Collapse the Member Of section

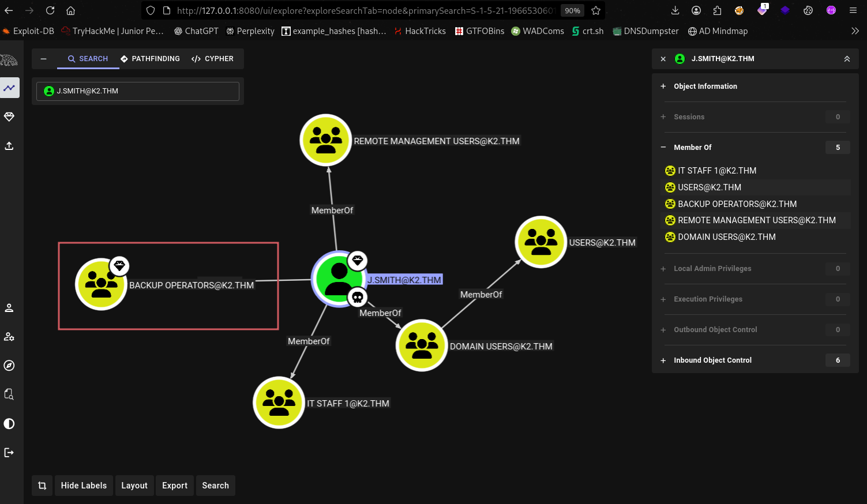[692, 148]
